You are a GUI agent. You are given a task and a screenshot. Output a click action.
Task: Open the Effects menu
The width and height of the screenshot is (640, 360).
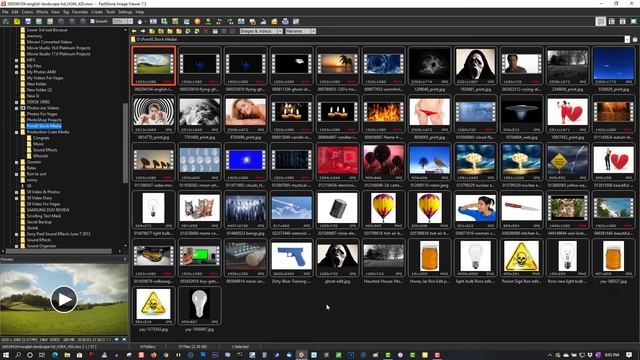(x=42, y=12)
